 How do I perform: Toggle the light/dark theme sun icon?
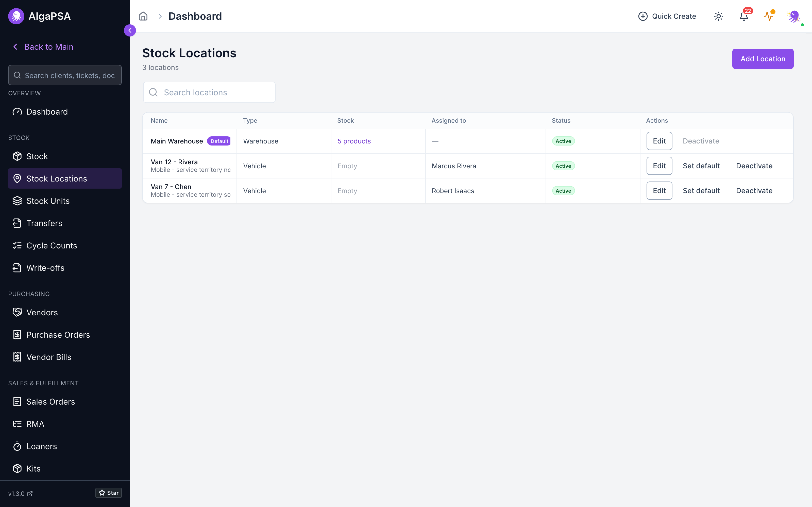click(718, 16)
